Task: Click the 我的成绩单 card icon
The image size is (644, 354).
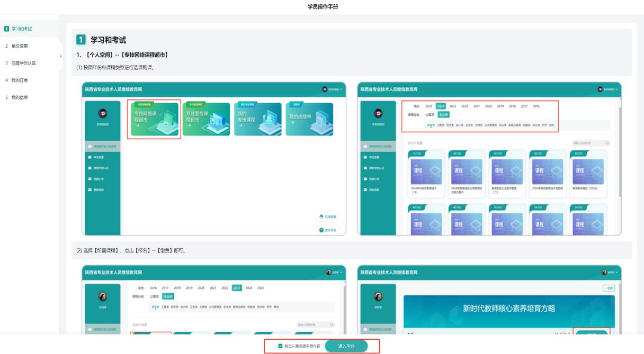Action: point(309,119)
